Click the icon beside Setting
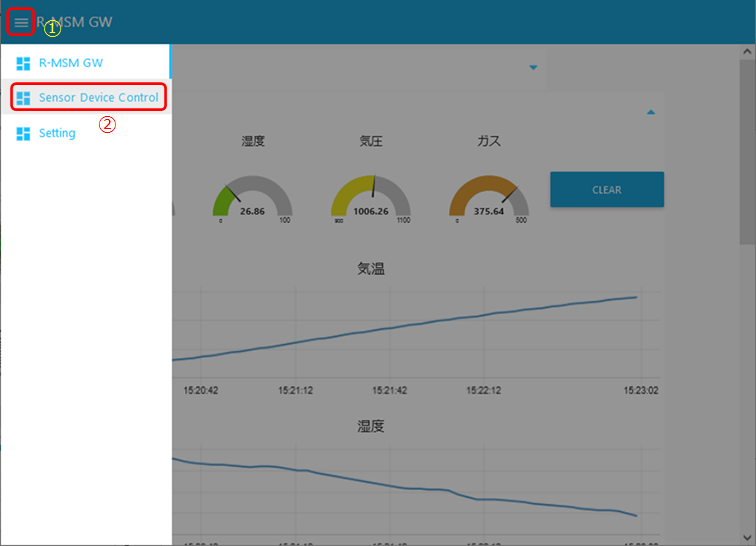The image size is (756, 546). [23, 133]
